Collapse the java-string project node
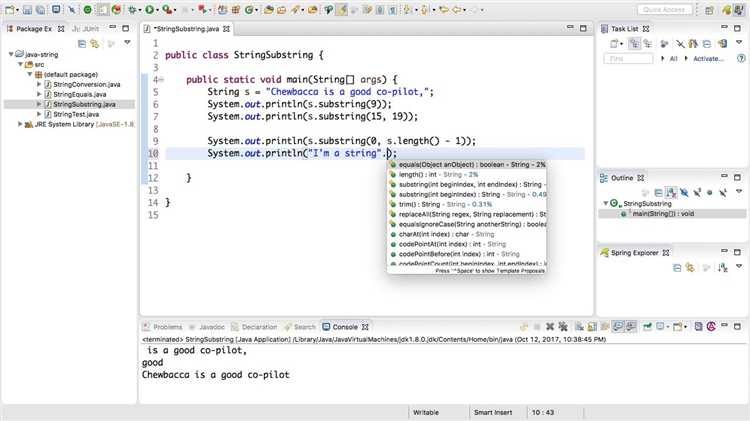Screen dimensions: 750x421 coord(11,54)
